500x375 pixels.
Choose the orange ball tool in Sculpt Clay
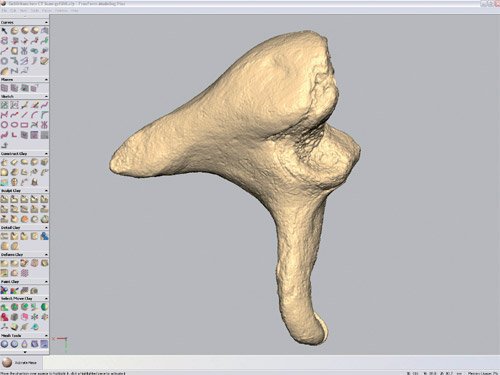pyautogui.click(x=24, y=219)
